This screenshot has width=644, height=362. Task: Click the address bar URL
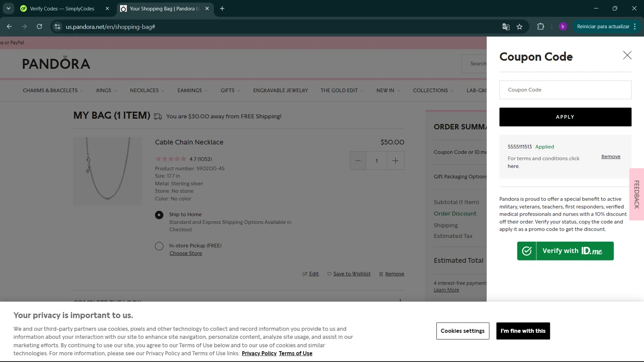(110, 27)
